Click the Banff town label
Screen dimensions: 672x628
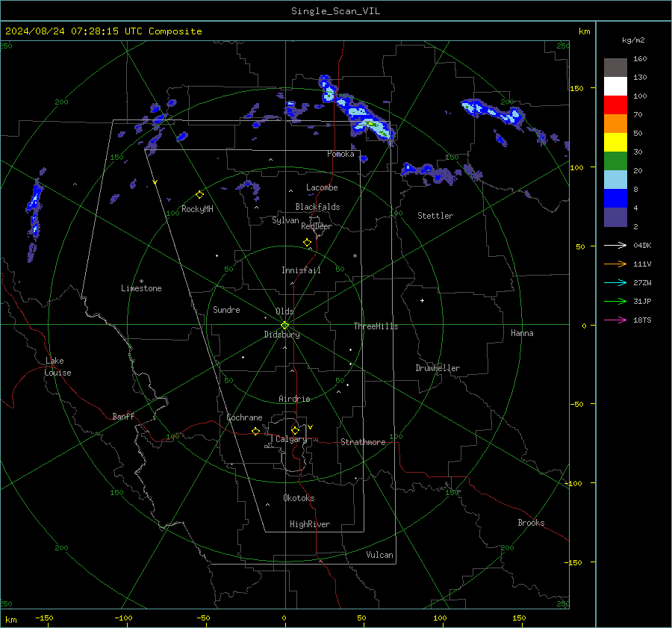pyautogui.click(x=123, y=416)
